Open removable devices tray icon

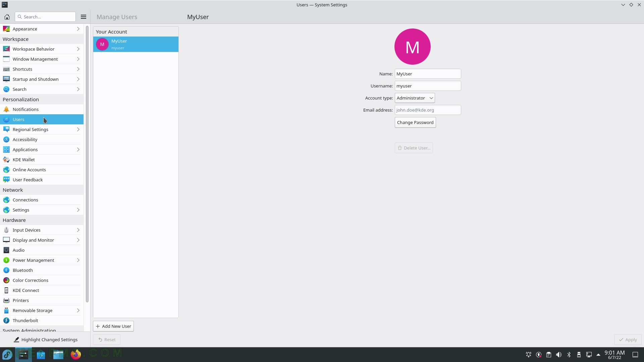tap(579, 355)
